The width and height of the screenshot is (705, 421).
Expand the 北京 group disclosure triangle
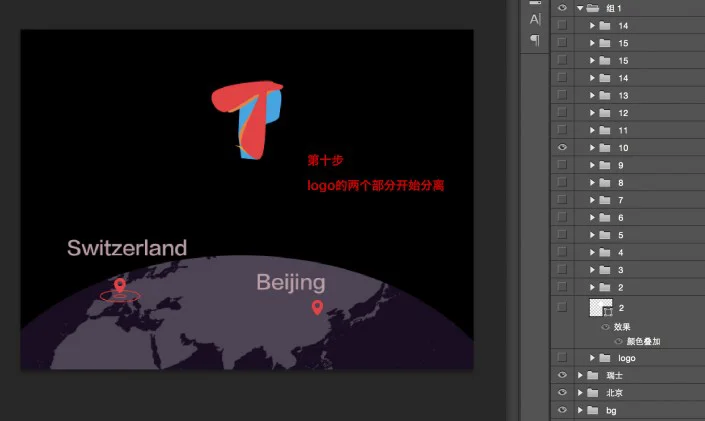coord(580,393)
